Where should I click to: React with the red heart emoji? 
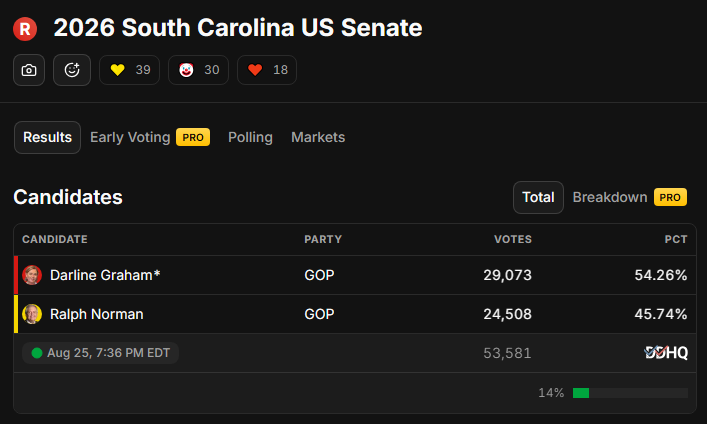click(x=267, y=70)
